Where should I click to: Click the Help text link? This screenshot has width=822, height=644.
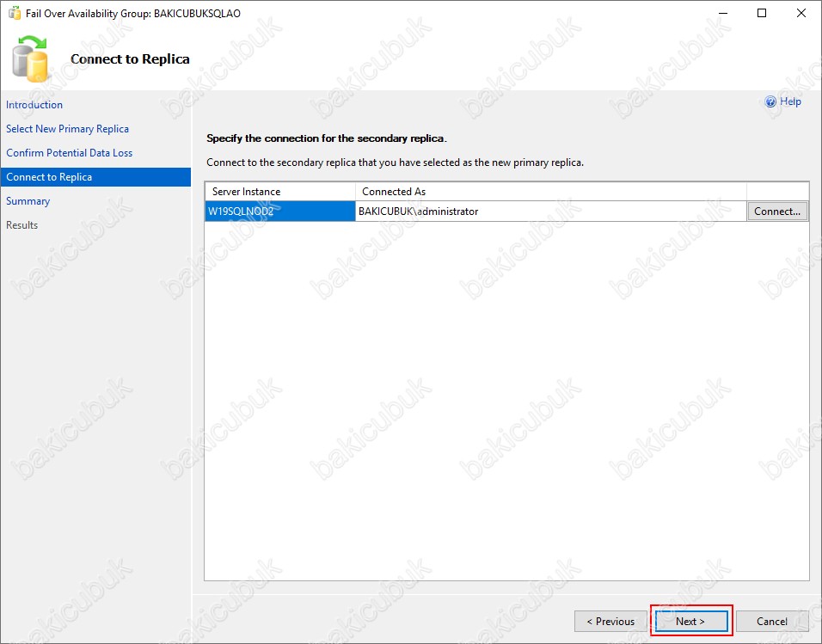tap(790, 101)
